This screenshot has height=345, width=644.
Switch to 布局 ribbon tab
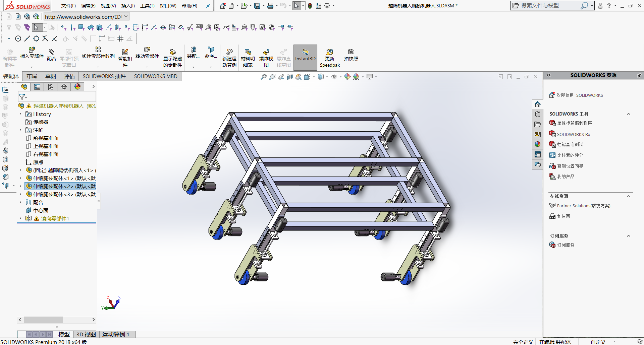(x=32, y=76)
